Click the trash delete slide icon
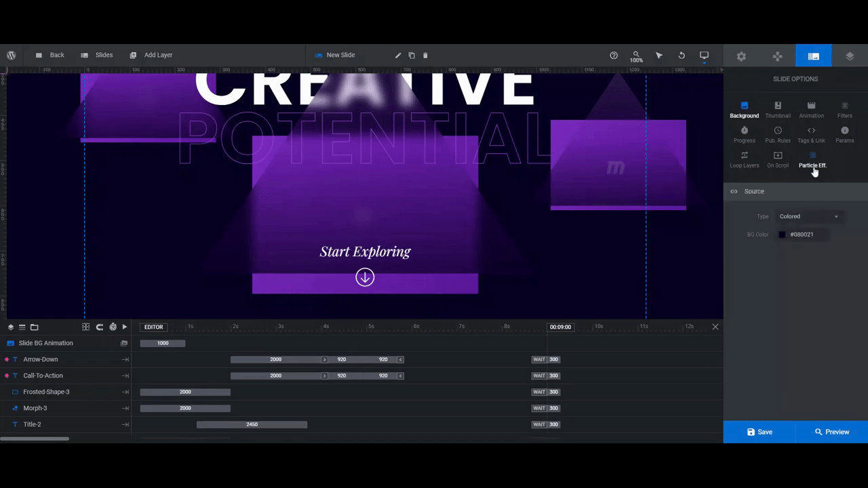This screenshot has height=488, width=868. pos(425,56)
